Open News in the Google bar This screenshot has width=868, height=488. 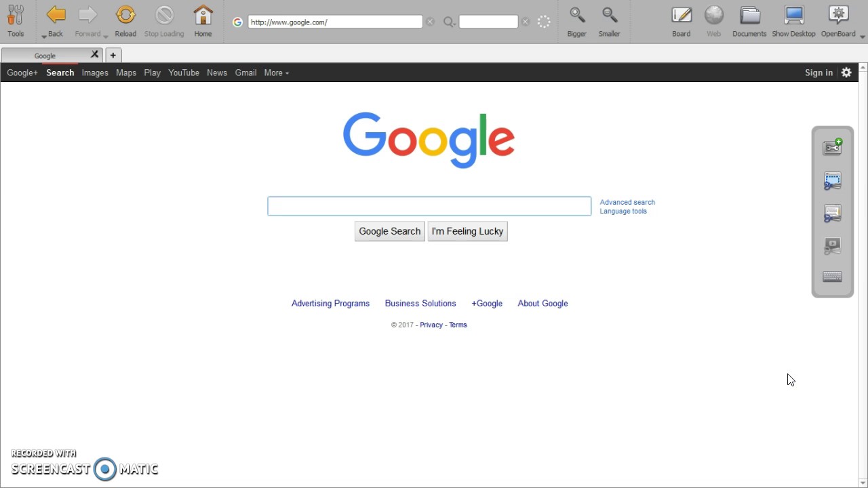click(217, 73)
